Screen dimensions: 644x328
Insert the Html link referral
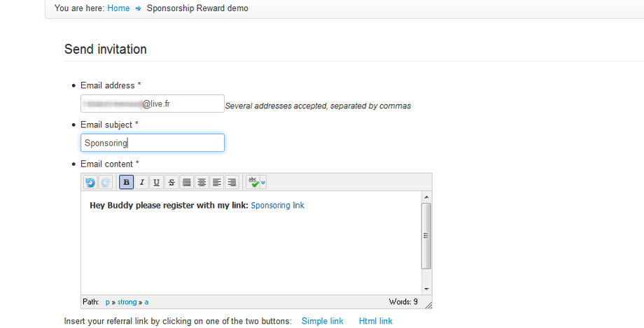pos(376,321)
